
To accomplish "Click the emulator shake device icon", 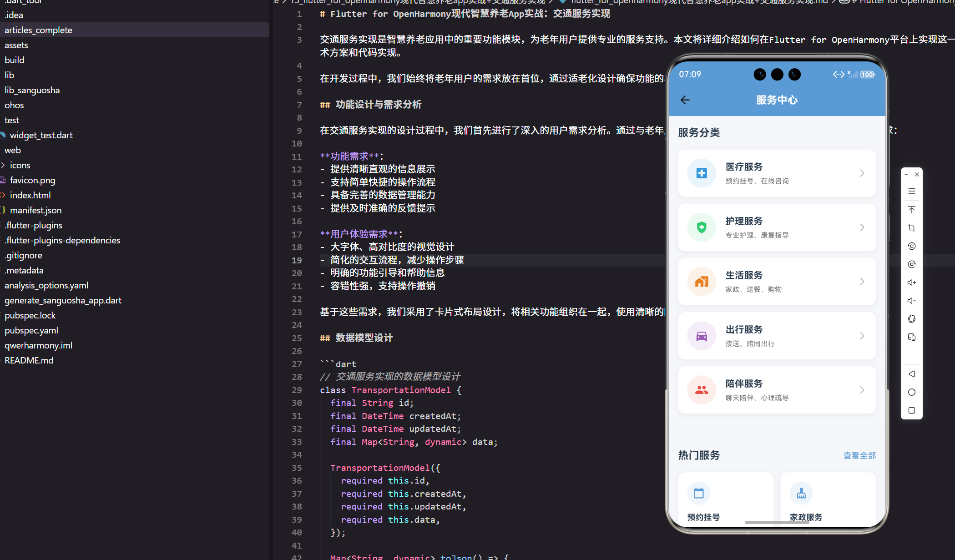I will tap(911, 319).
